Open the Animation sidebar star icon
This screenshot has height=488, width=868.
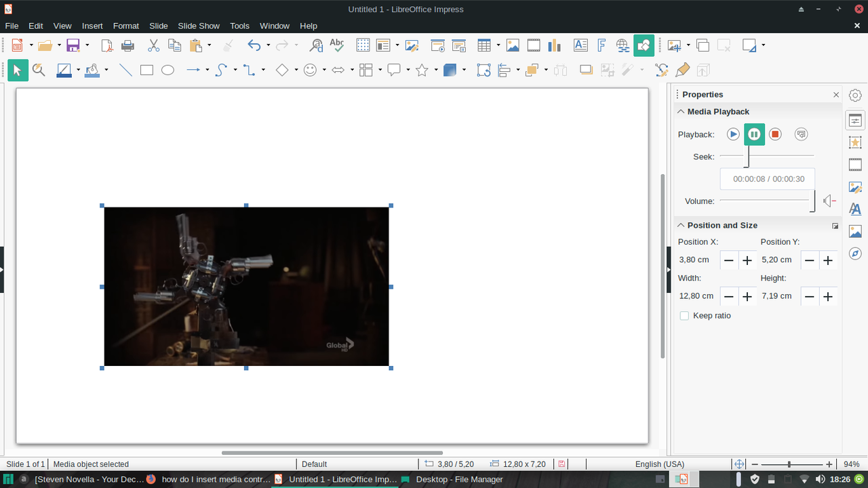pos(855,142)
